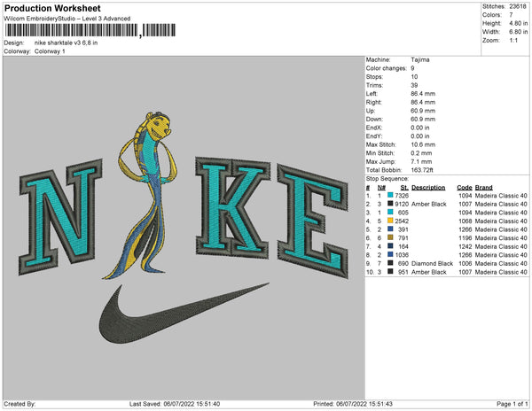This screenshot has height=411, width=532.
Task: Click the blue swatch with 1036 stitches
Action: click(390, 254)
